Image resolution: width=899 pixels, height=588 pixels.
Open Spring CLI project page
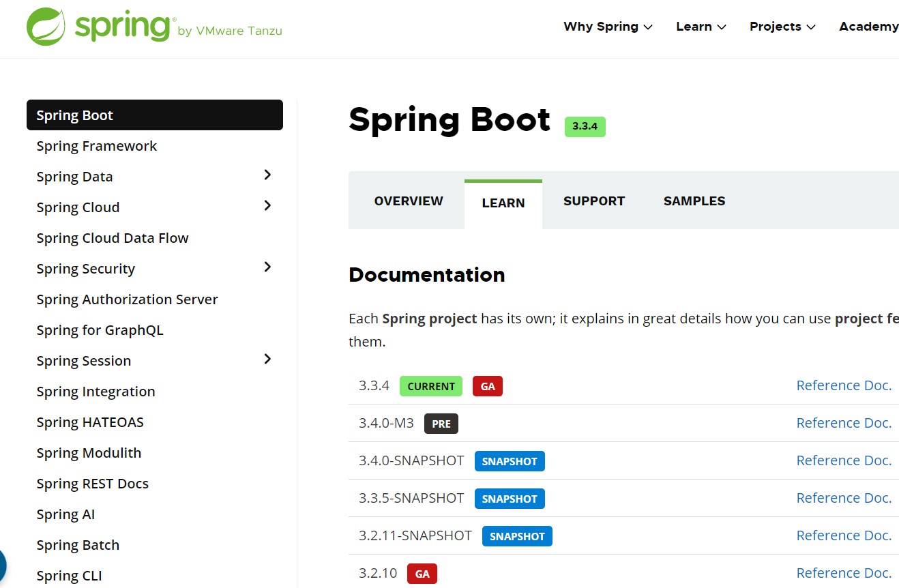pyautogui.click(x=69, y=576)
